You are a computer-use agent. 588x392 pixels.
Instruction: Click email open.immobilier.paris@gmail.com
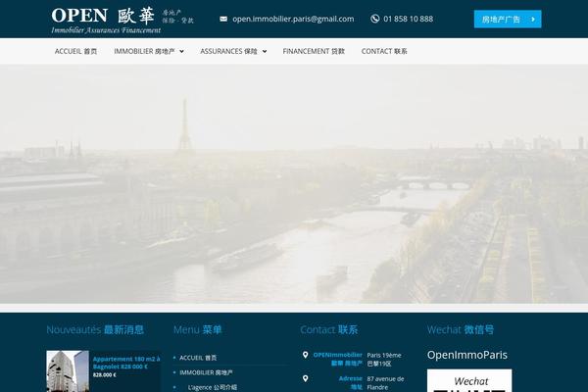pyautogui.click(x=293, y=19)
